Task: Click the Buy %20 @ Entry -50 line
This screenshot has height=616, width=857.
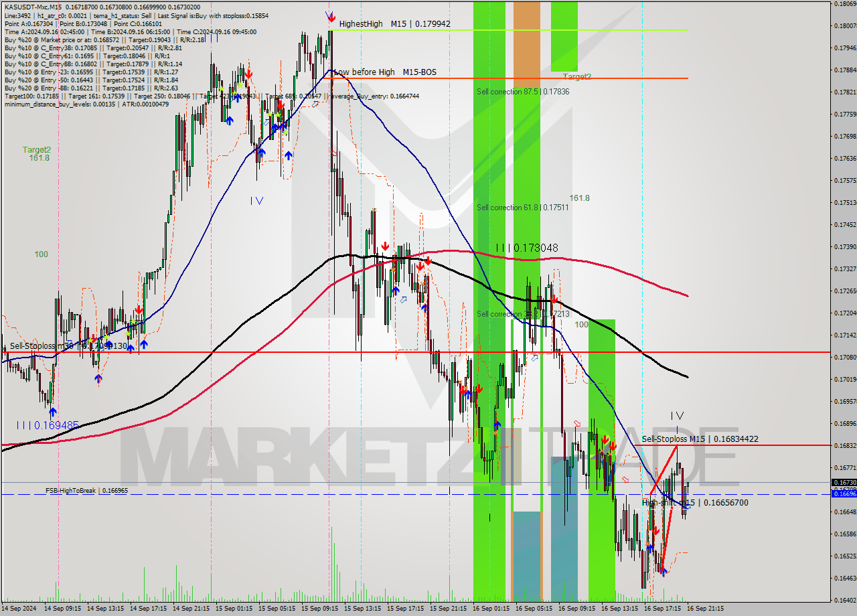Action: (91, 80)
